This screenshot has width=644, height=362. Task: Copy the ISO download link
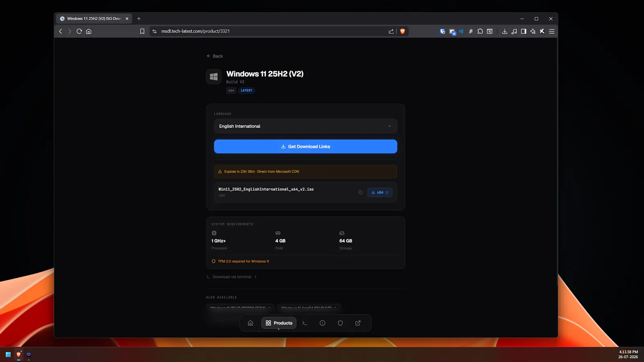(360, 192)
